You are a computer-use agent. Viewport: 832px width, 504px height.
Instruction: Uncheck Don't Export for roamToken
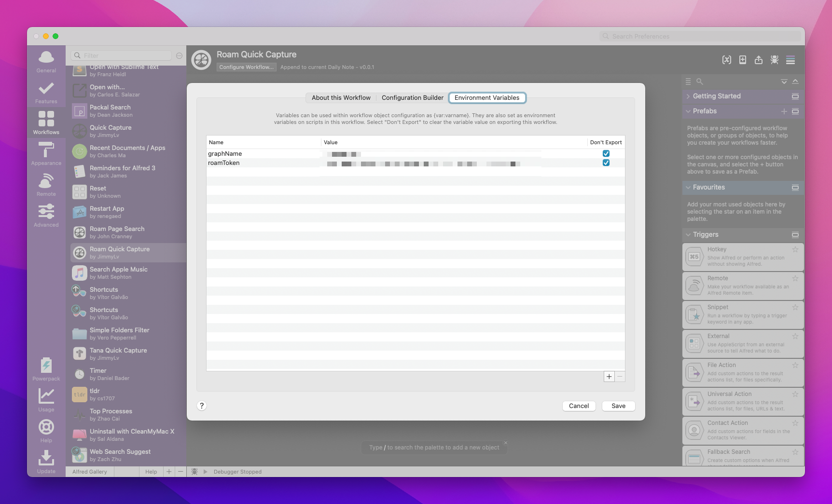(606, 163)
